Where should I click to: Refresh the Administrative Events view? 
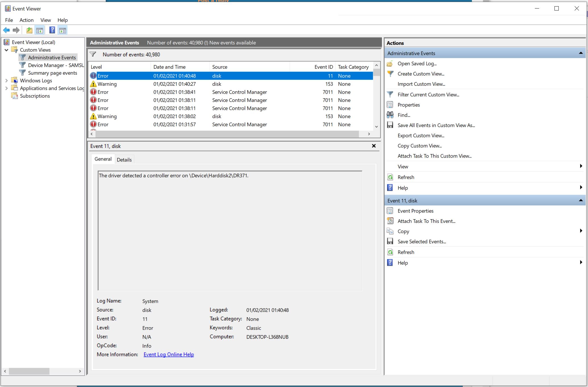click(406, 177)
